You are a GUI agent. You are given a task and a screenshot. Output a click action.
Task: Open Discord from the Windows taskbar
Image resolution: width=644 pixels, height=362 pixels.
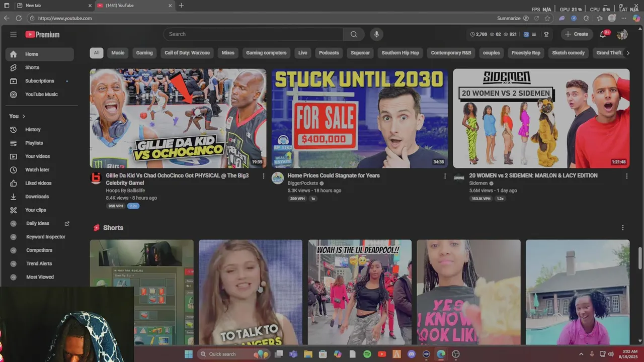pos(412,354)
